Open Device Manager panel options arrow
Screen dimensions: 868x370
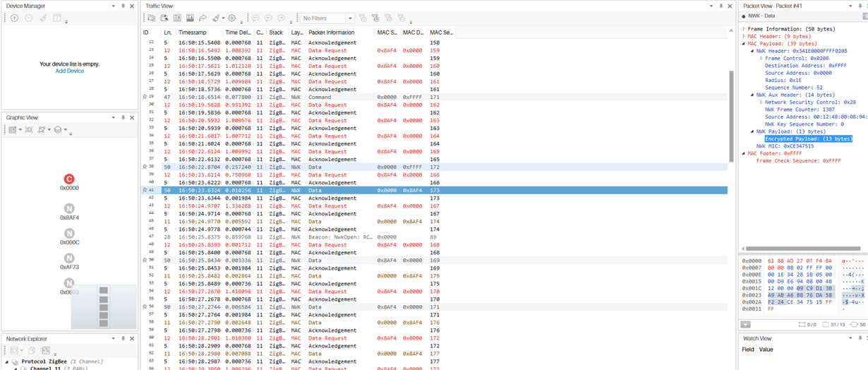[x=114, y=6]
